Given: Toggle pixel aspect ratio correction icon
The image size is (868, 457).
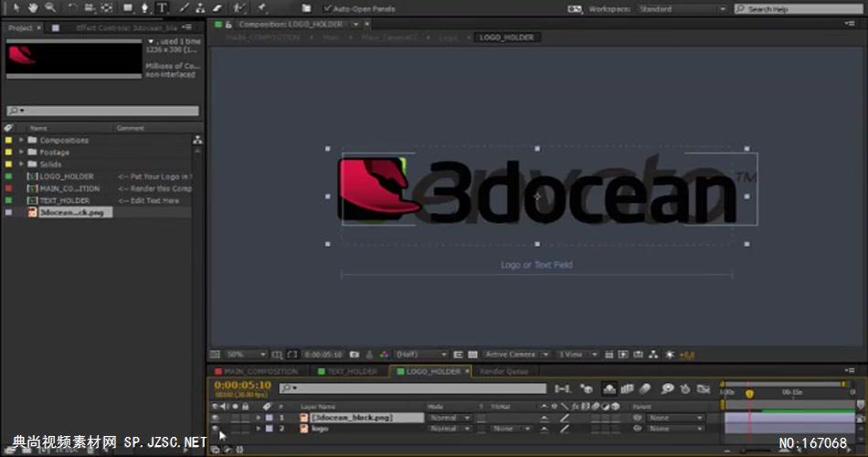Looking at the screenshot, I should click(x=609, y=355).
